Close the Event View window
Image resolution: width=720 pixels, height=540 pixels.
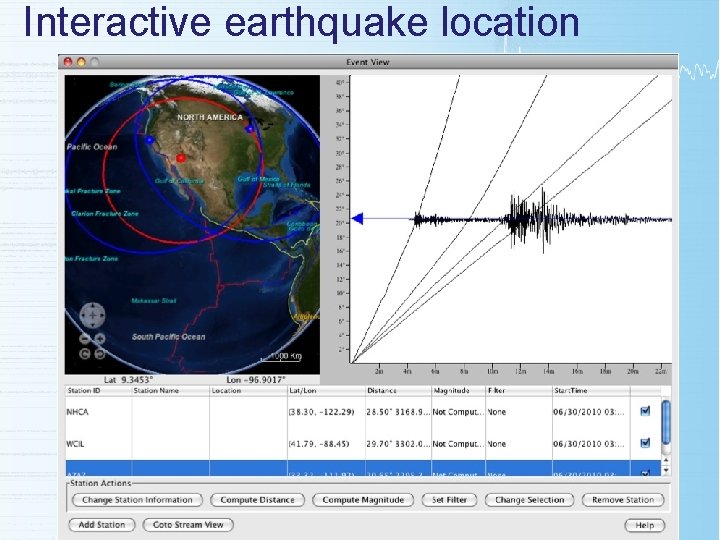(x=68, y=62)
